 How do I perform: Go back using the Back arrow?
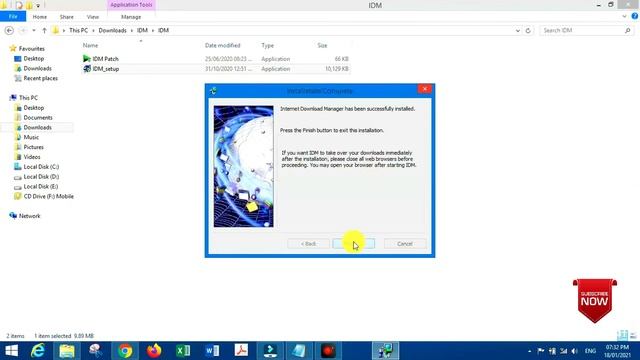(x=9, y=31)
